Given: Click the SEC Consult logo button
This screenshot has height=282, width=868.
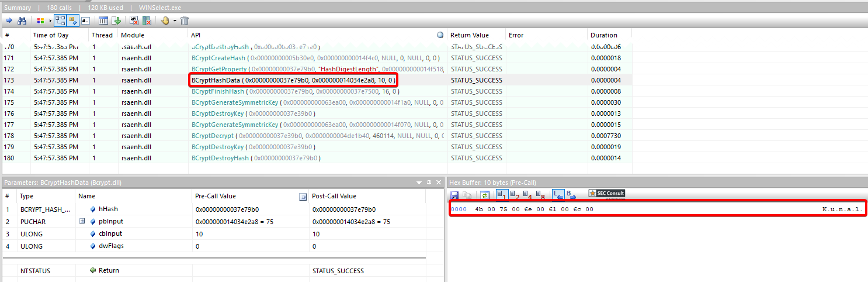Looking at the screenshot, I should point(606,194).
